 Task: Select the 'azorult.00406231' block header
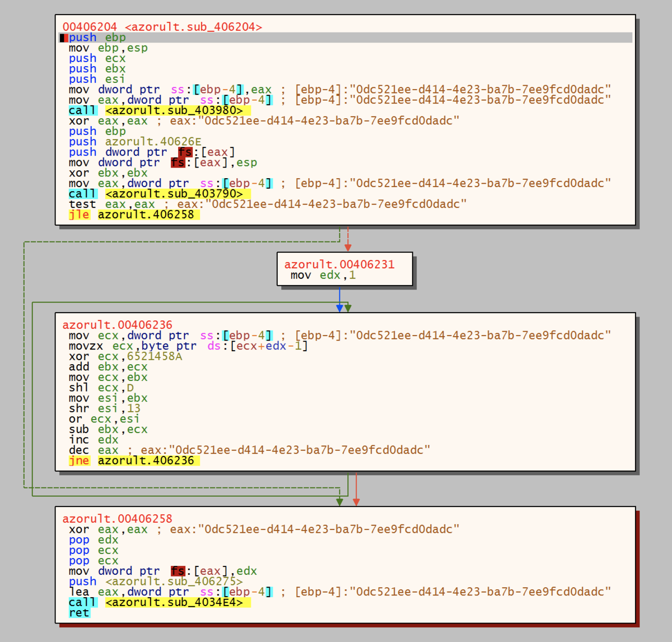coord(339,264)
